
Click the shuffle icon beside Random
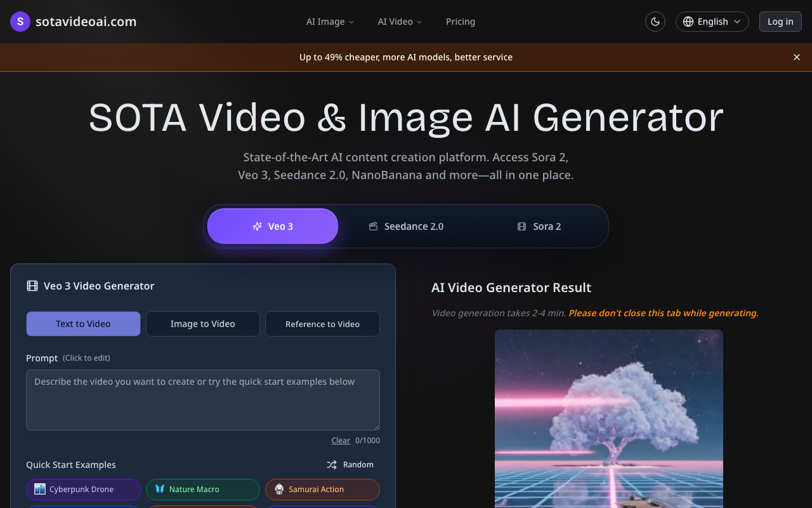332,465
